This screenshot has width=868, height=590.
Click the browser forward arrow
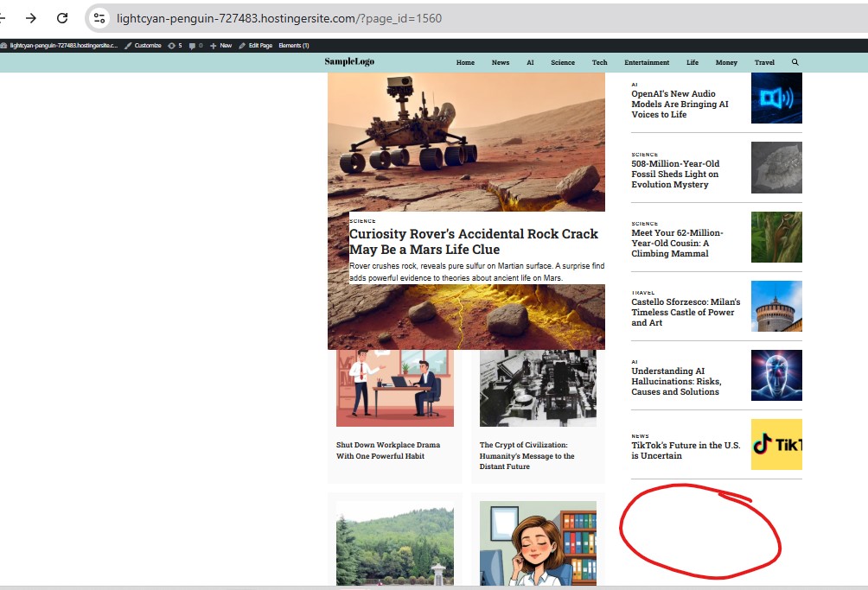point(31,18)
